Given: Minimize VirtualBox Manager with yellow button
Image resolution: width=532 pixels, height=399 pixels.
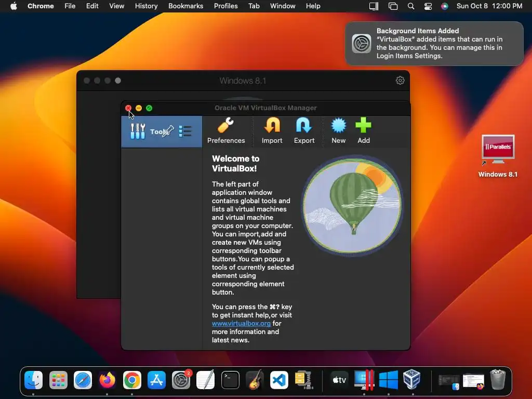Looking at the screenshot, I should tap(139, 108).
